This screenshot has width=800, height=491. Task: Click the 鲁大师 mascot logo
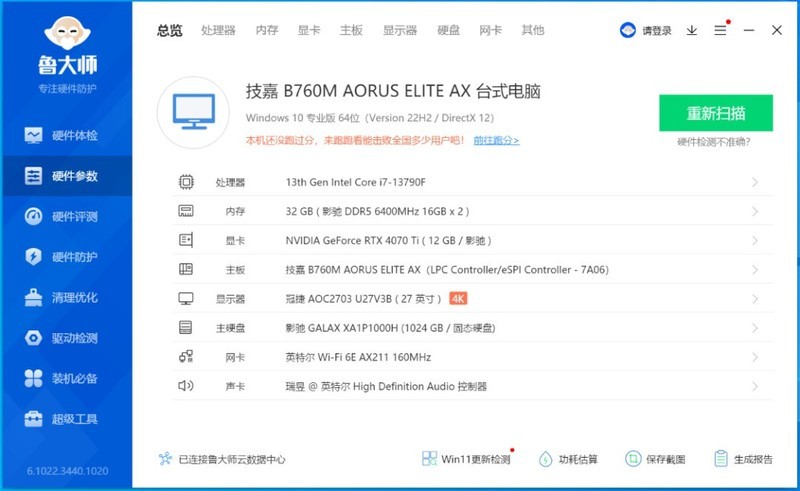point(67,34)
